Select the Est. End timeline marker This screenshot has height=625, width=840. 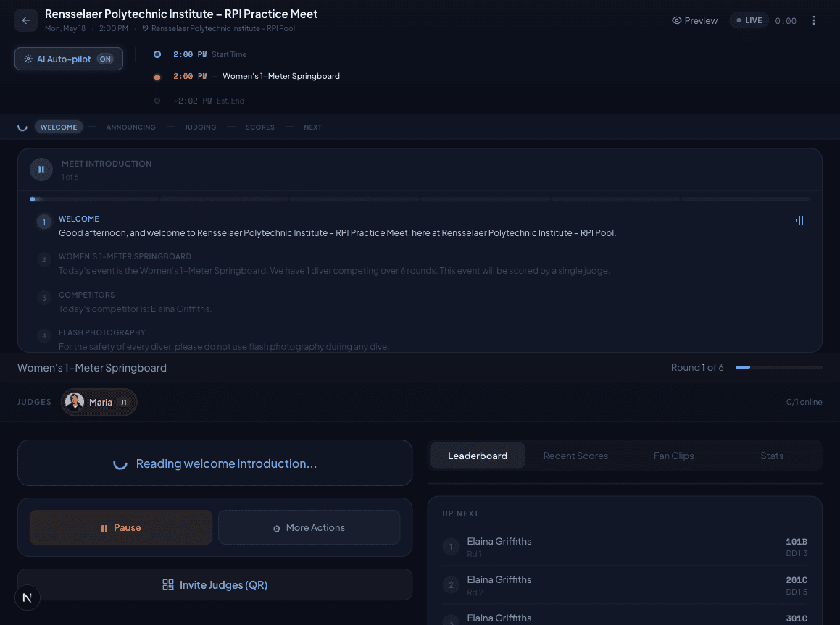157,101
